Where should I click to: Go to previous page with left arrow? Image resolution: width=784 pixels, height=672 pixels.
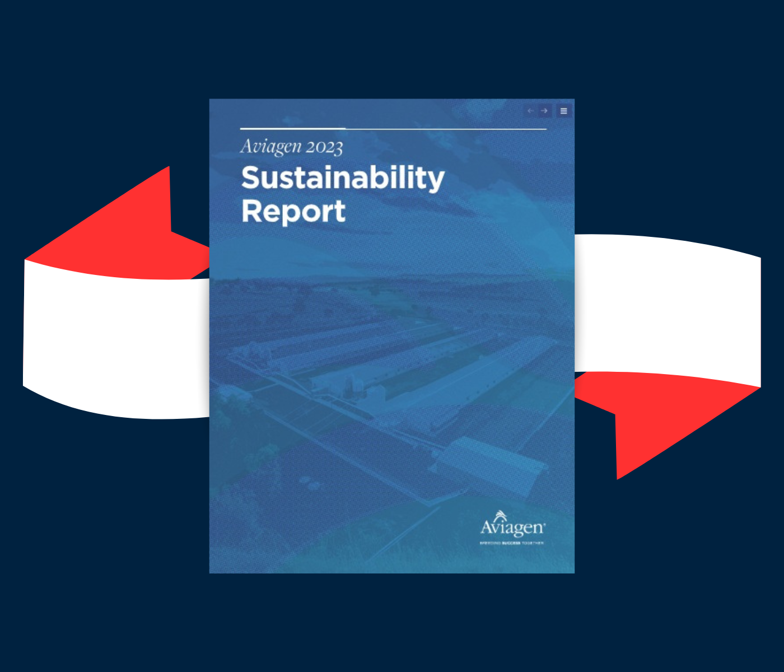pos(530,111)
